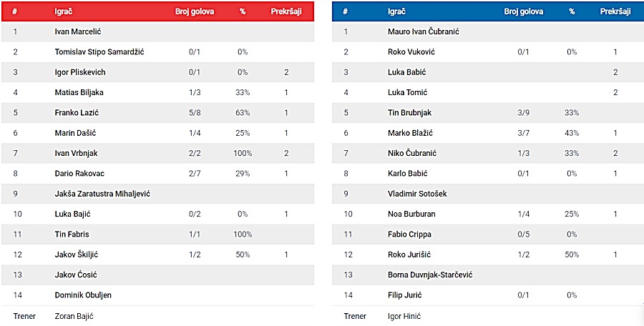
Task: Select coach name Zoran Bajić
Action: [74, 316]
